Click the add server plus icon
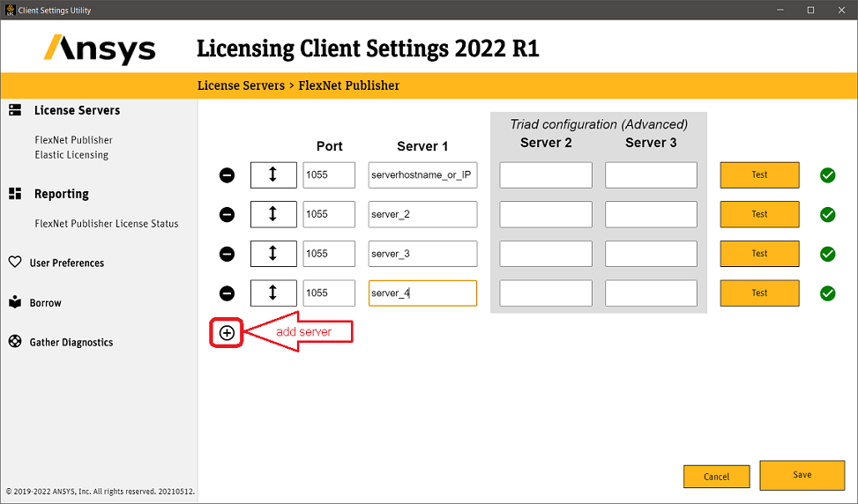Viewport: 858px width, 504px height. click(228, 332)
